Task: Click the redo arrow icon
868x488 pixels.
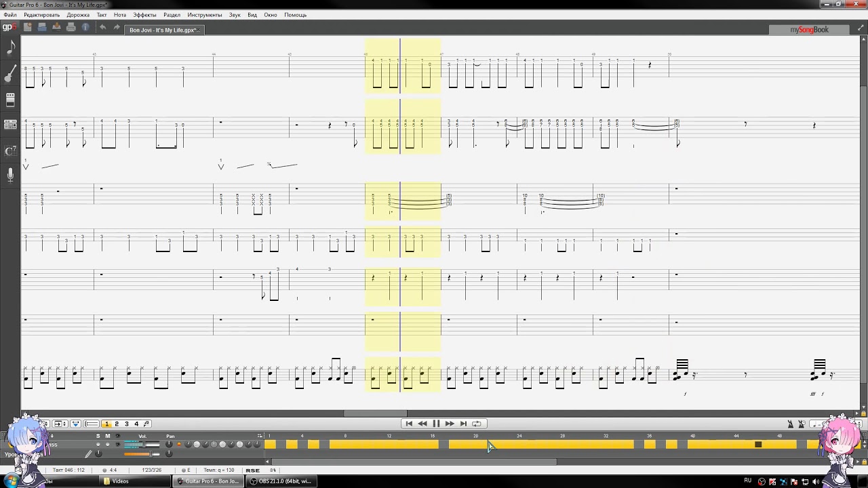Action: (x=117, y=27)
